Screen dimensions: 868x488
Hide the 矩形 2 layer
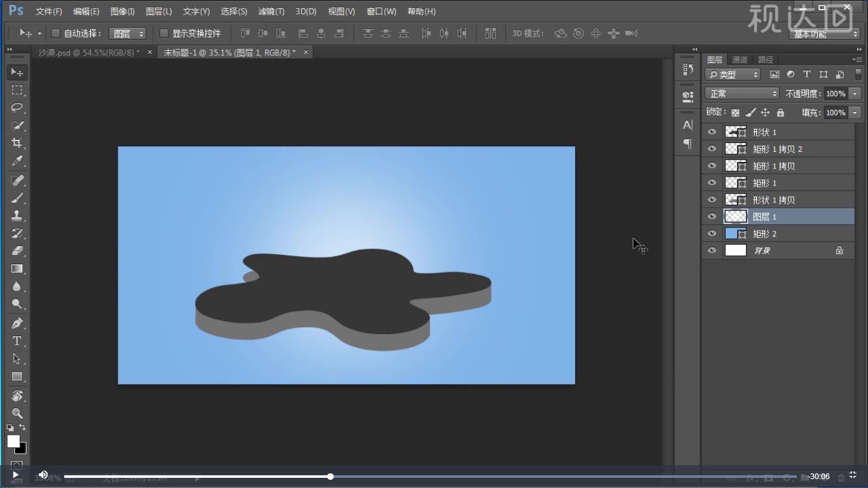pyautogui.click(x=712, y=234)
